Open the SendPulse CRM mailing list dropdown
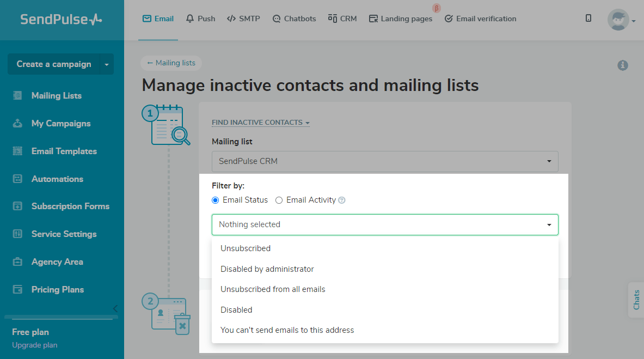This screenshot has width=644, height=359. tap(385, 161)
